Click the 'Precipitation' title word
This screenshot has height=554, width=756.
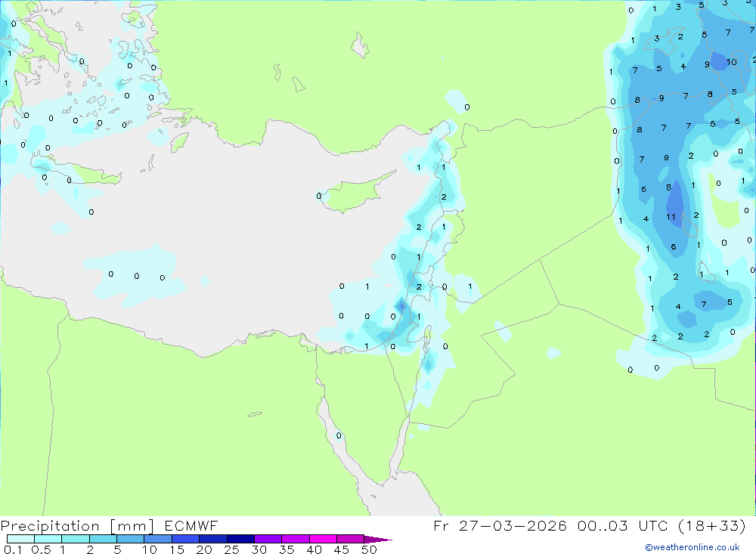click(x=50, y=526)
